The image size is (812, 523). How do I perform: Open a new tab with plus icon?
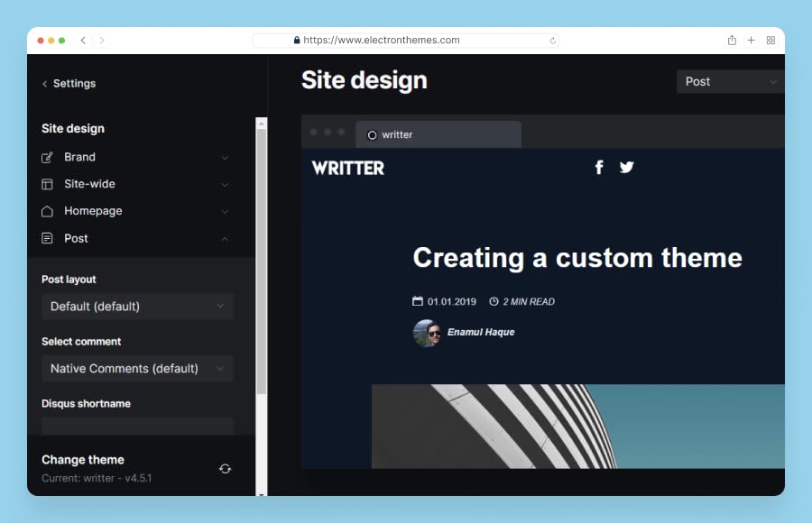(x=751, y=40)
